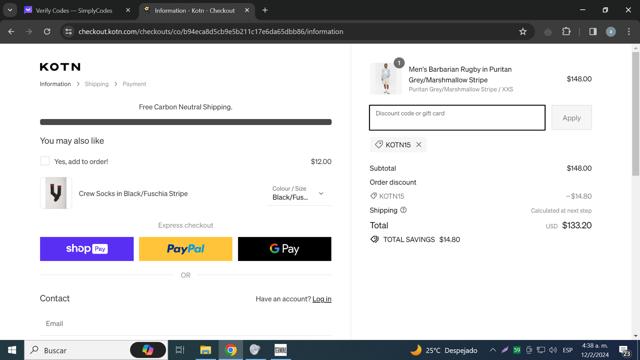Go to Payment breadcrumb step
This screenshot has height=360, width=640.
[x=134, y=84]
